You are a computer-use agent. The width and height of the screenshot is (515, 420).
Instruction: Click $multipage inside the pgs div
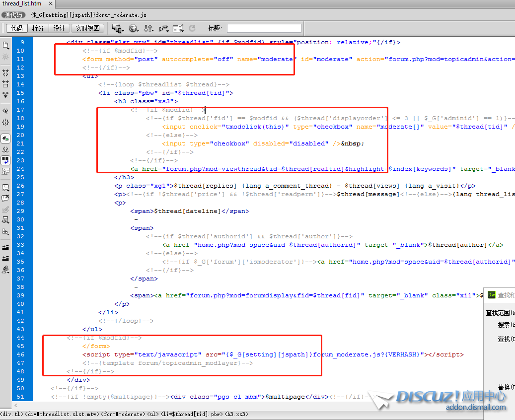click(x=285, y=397)
